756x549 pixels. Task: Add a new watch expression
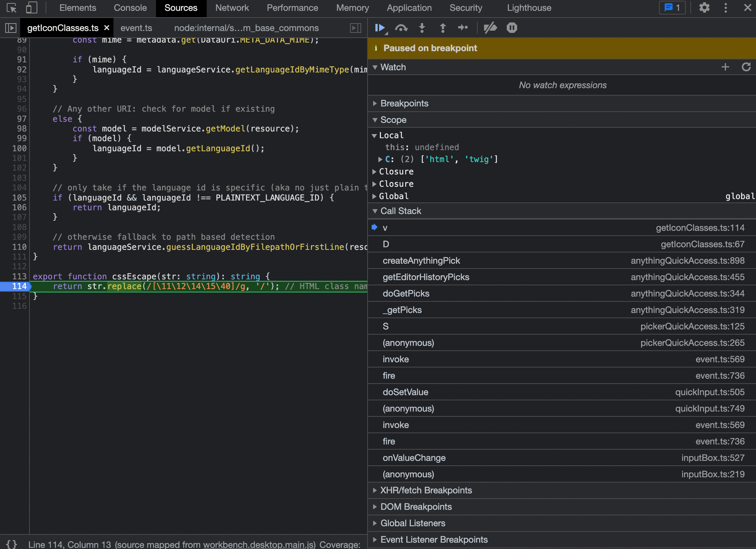[725, 67]
